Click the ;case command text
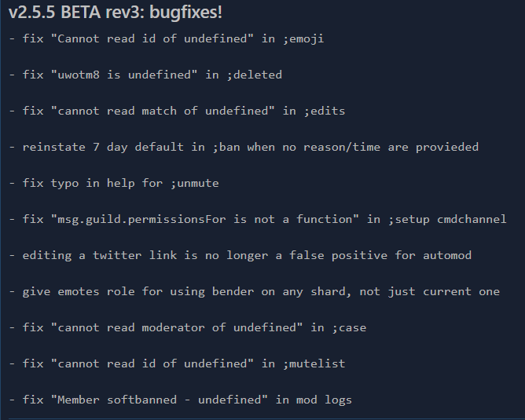The width and height of the screenshot is (525, 420). tap(349, 327)
